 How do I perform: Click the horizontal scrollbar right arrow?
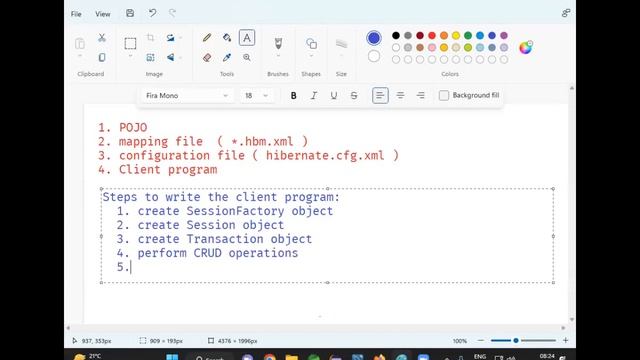point(563,328)
